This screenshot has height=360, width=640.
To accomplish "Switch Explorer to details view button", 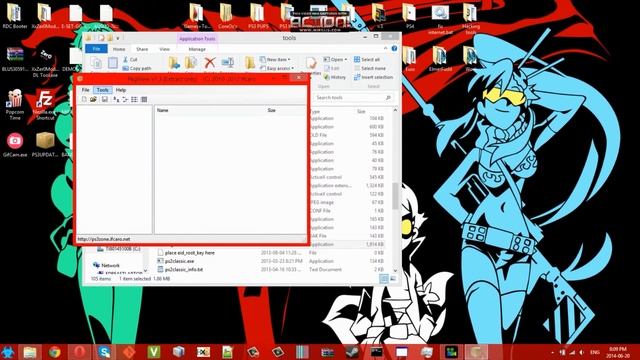I will coord(384,279).
